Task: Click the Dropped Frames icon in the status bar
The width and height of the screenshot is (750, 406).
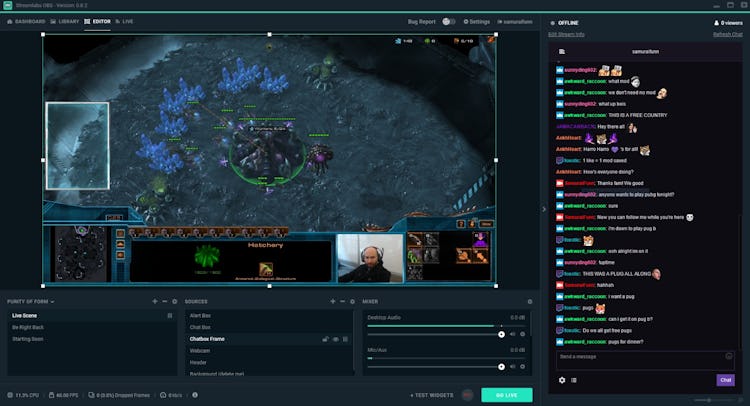Action: [91, 395]
